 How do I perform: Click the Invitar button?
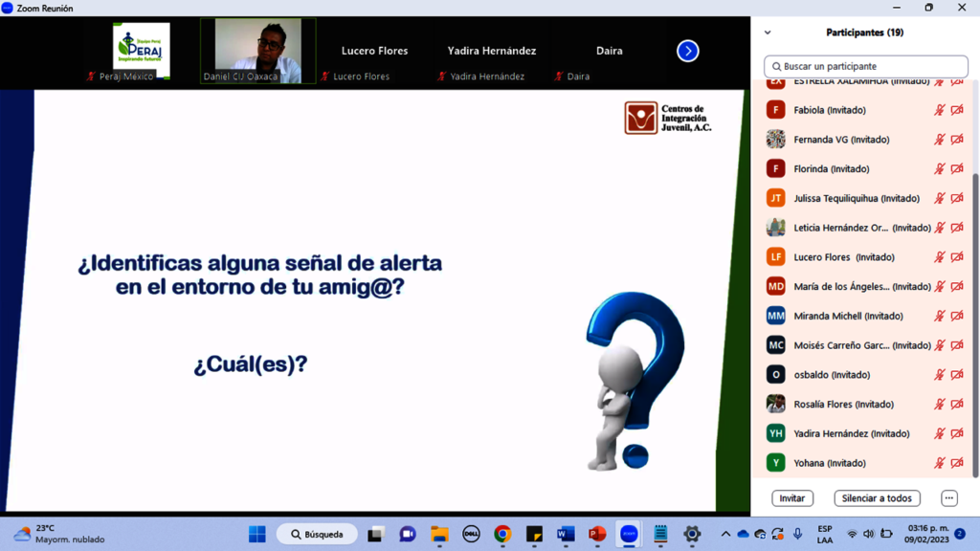coord(791,497)
